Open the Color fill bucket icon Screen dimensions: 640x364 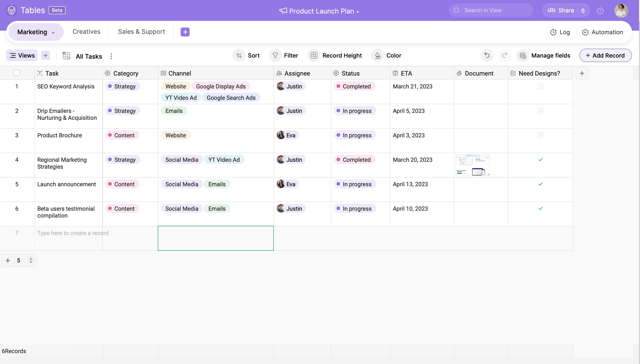[x=378, y=56]
